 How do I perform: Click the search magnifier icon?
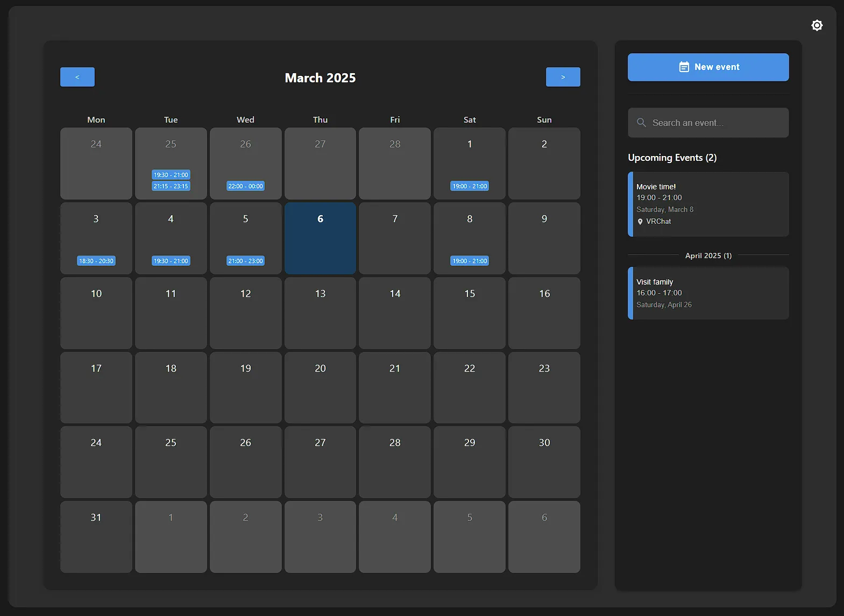[641, 123]
